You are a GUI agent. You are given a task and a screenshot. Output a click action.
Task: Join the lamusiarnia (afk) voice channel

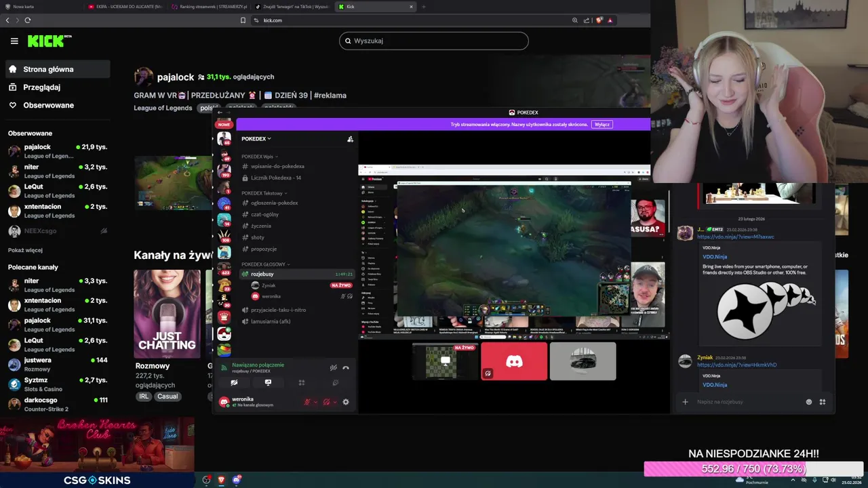[x=296, y=321]
